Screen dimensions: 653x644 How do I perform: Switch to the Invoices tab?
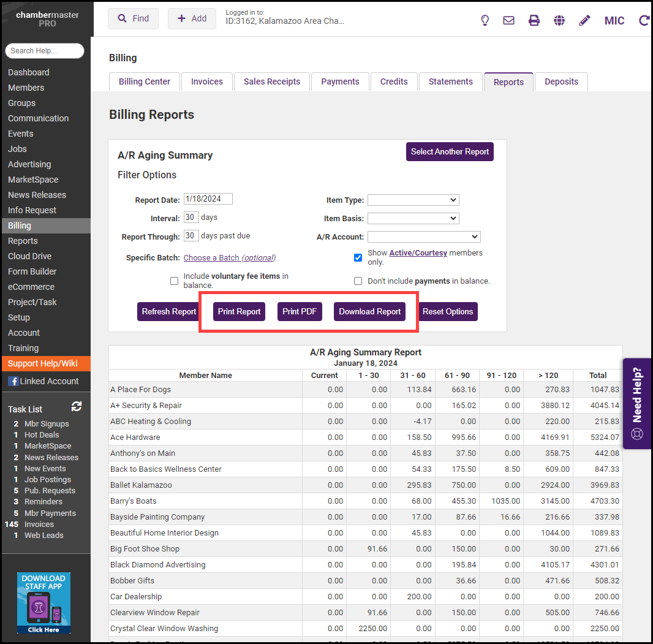(x=207, y=81)
